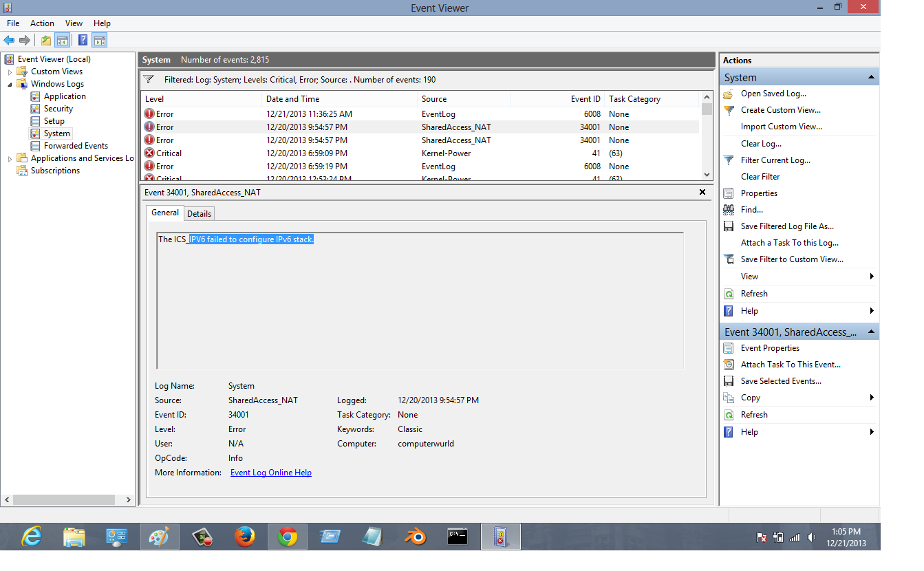This screenshot has height=571, width=924.
Task: Expand the View submenu in Actions pane
Action: tap(872, 276)
